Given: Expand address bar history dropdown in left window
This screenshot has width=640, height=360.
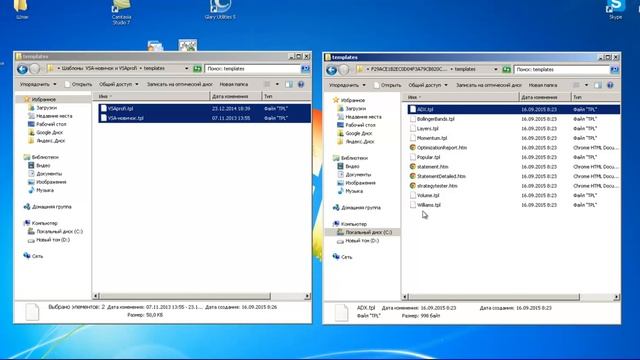Looking at the screenshot, I should click(x=187, y=69).
